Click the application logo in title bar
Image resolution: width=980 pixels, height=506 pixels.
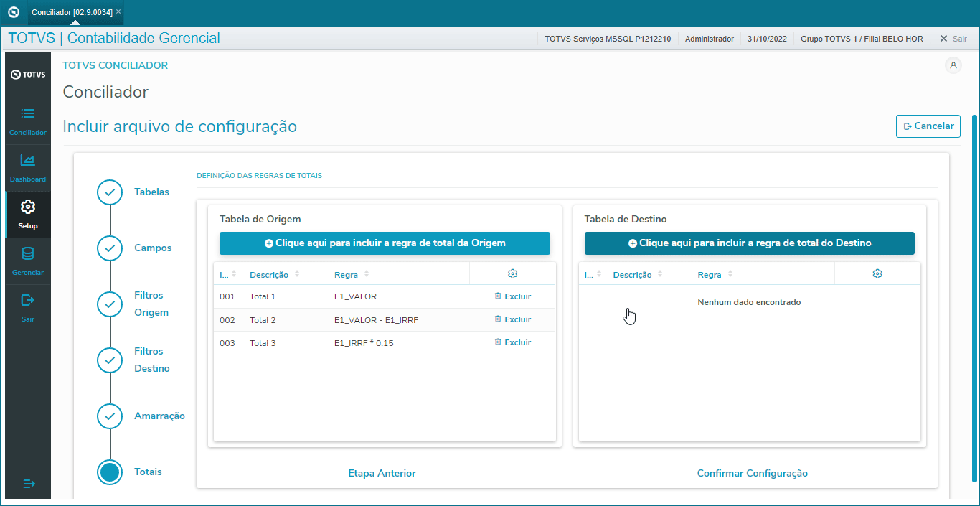[13, 12]
